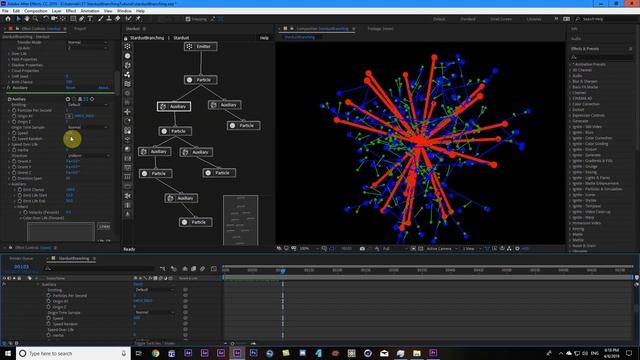
Task: Switch to the Project tab
Action: pyautogui.click(x=80, y=29)
